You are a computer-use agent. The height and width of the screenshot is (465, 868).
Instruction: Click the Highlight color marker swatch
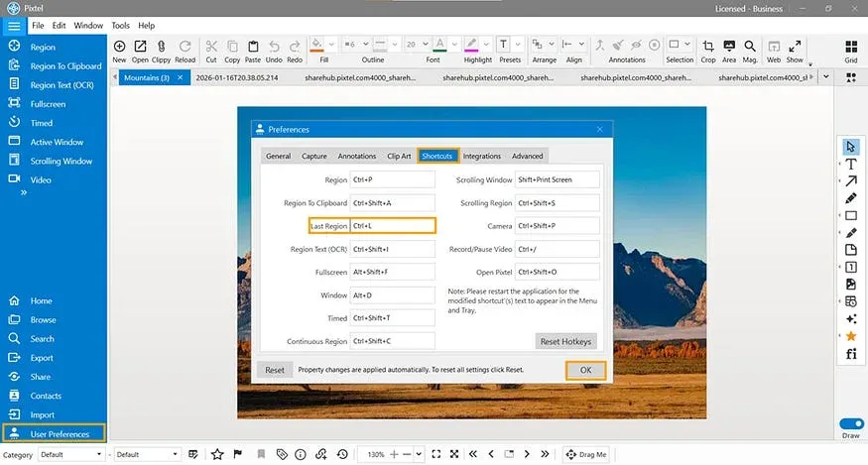(x=471, y=45)
